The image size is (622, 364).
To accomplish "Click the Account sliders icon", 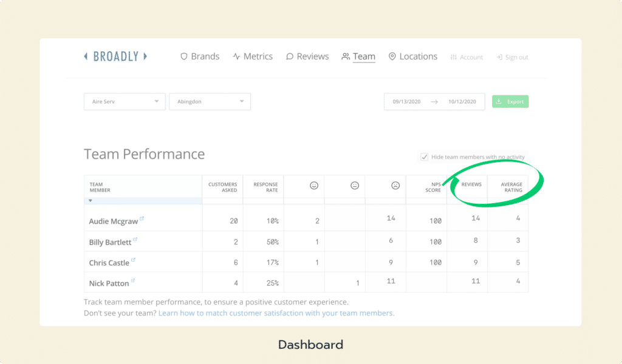I will pyautogui.click(x=453, y=57).
